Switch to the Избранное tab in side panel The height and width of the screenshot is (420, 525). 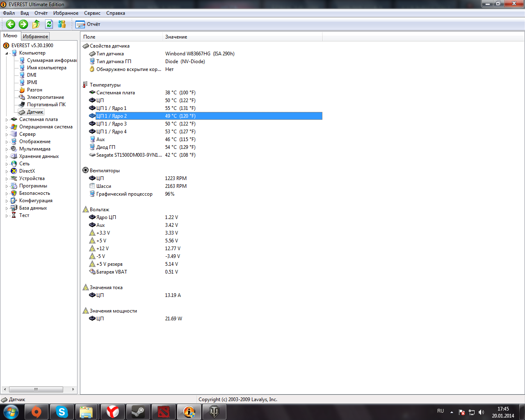(x=35, y=37)
